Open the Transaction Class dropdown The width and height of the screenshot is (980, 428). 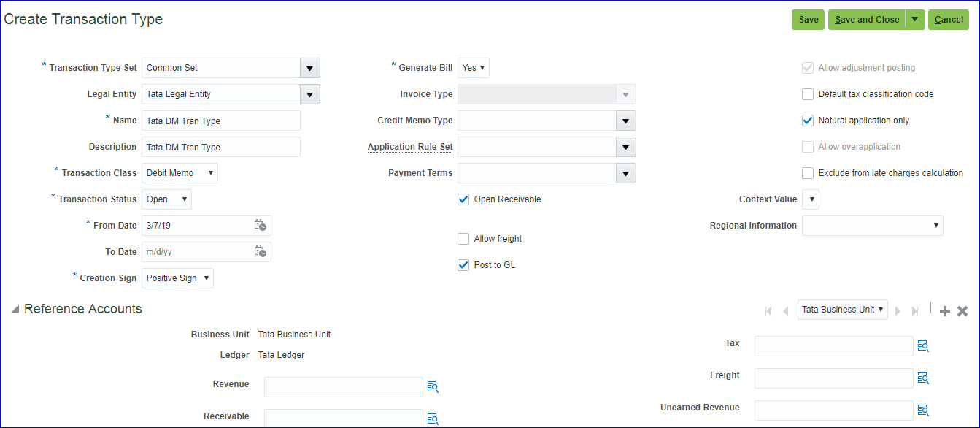180,173
